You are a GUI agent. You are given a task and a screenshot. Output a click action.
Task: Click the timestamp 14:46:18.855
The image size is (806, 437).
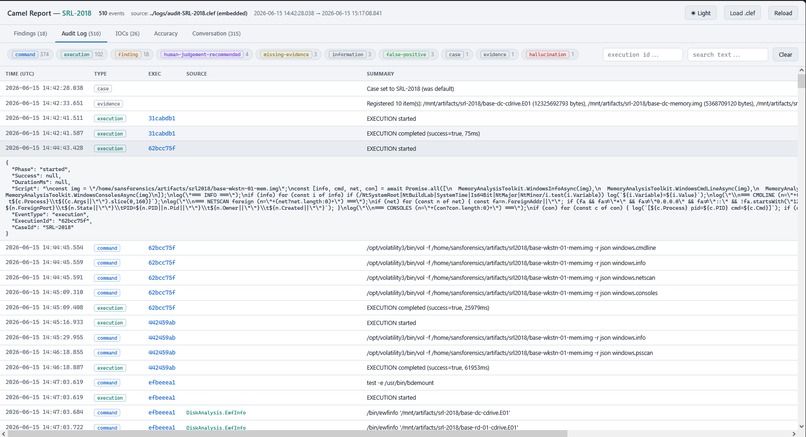[44, 353]
